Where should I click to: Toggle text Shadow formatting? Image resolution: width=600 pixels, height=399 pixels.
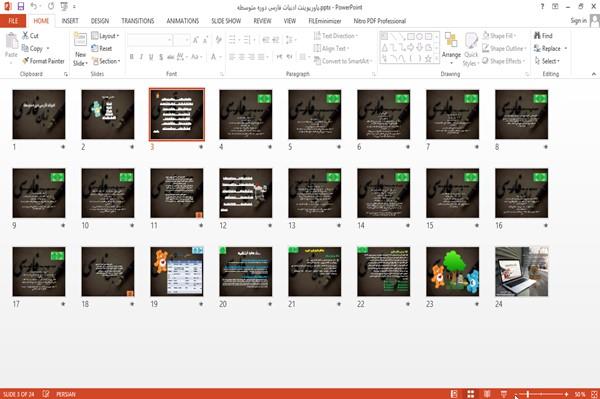tap(161, 57)
